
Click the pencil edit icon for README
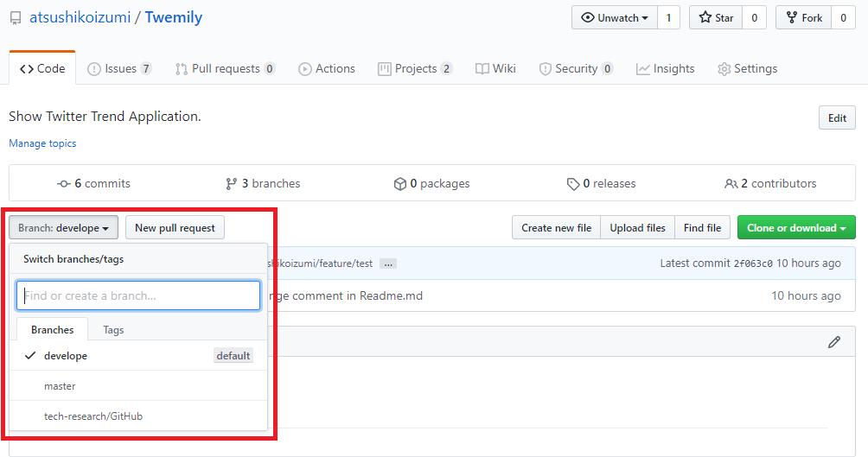(833, 342)
